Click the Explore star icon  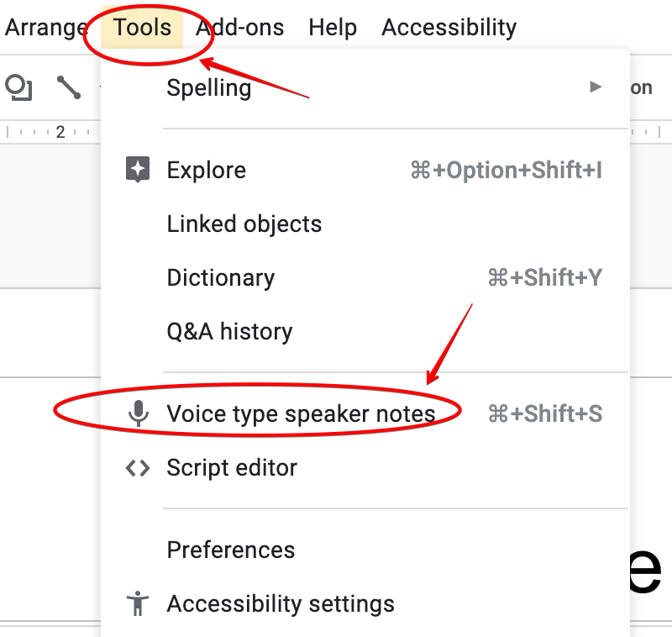pyautogui.click(x=138, y=170)
